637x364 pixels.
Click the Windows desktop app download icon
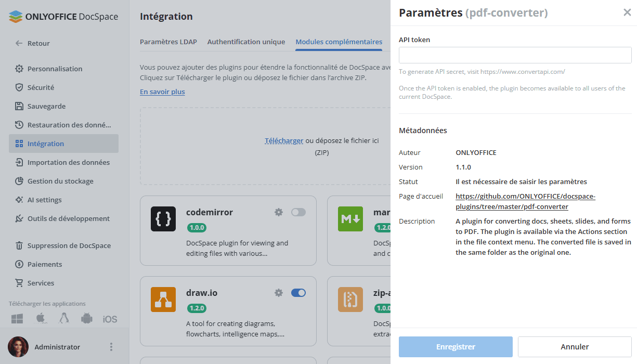click(17, 319)
